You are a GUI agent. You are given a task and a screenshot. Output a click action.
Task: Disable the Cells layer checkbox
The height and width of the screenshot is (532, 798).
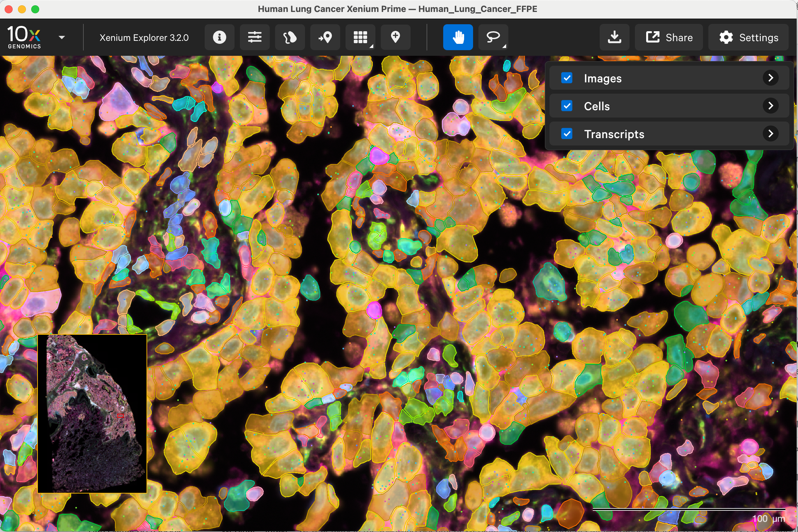567,106
